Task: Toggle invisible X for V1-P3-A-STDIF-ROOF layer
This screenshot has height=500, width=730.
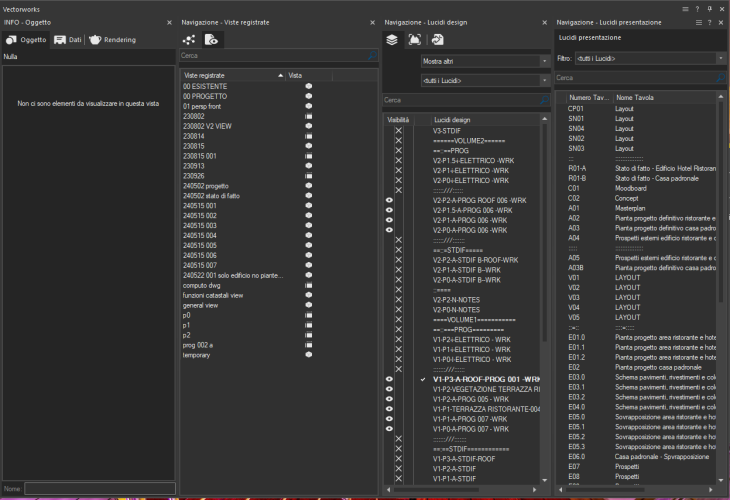Action: (398, 458)
